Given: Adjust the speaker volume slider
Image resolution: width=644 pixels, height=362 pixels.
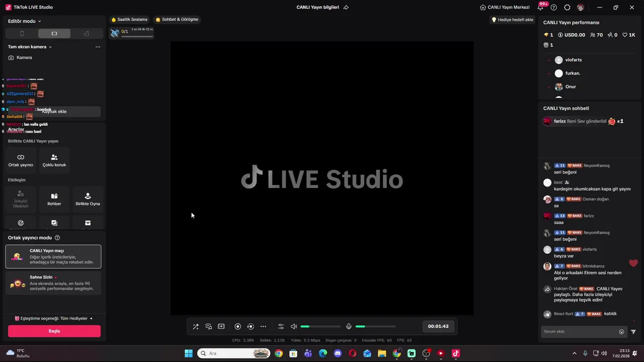Looking at the screenshot, I should 320,326.
